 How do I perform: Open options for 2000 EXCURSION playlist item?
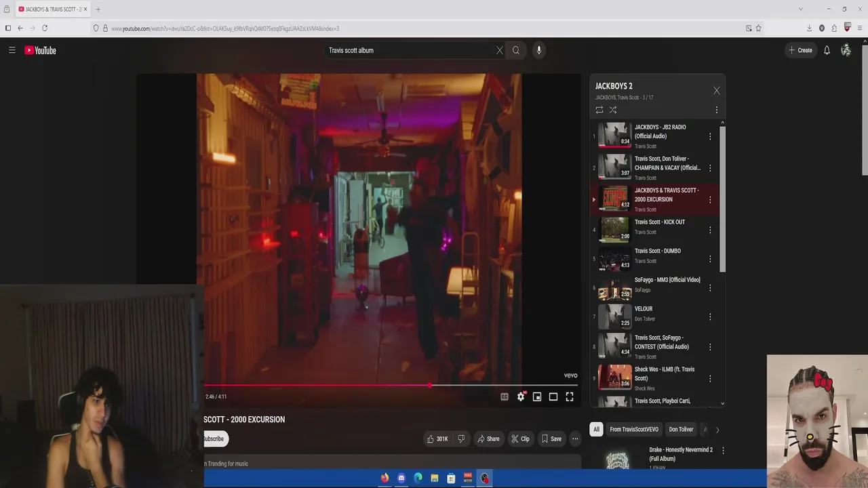710,200
